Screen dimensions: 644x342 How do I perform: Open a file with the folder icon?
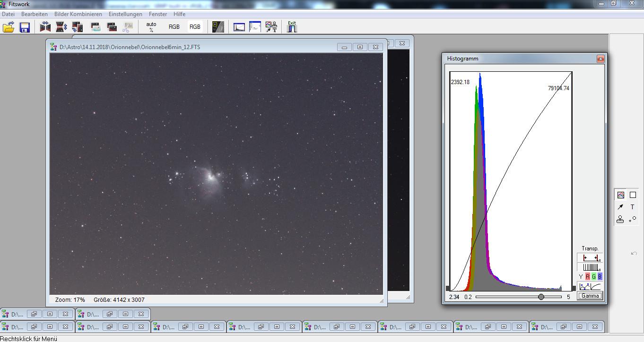[9, 27]
